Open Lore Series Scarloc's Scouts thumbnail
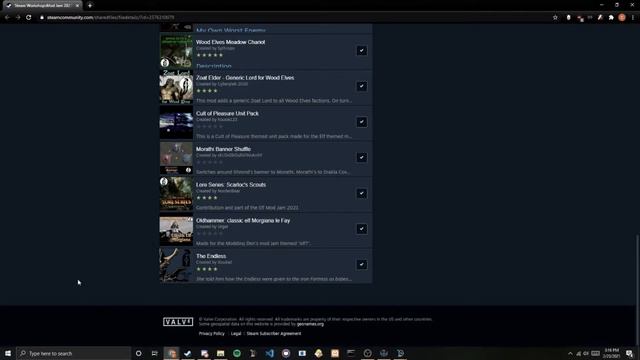 coord(176,193)
